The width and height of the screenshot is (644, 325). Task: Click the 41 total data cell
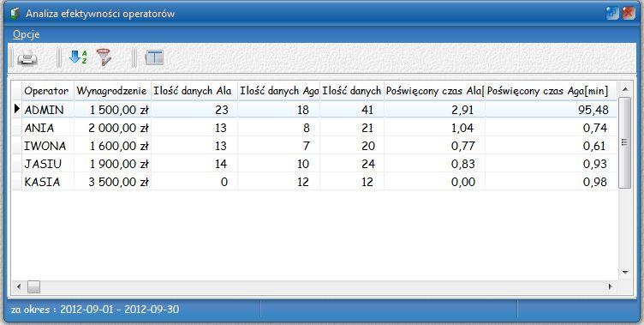[352, 110]
